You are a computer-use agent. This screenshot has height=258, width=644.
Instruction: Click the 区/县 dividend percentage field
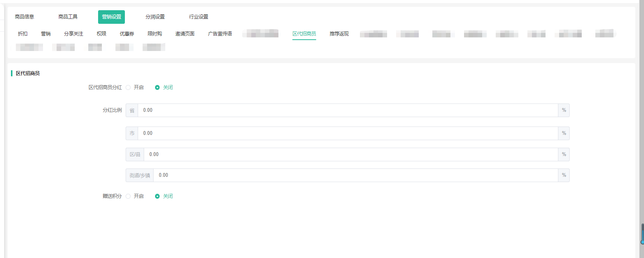[x=350, y=154]
